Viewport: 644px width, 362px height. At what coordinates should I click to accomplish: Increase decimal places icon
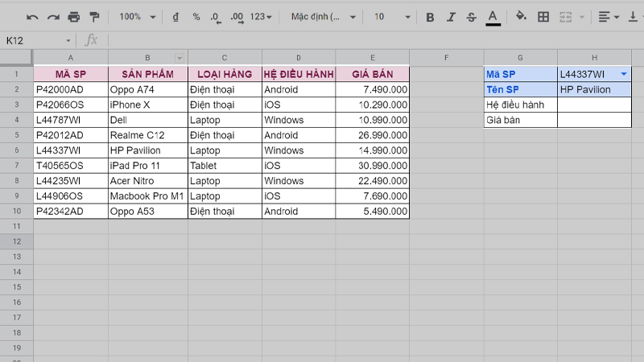tap(237, 17)
